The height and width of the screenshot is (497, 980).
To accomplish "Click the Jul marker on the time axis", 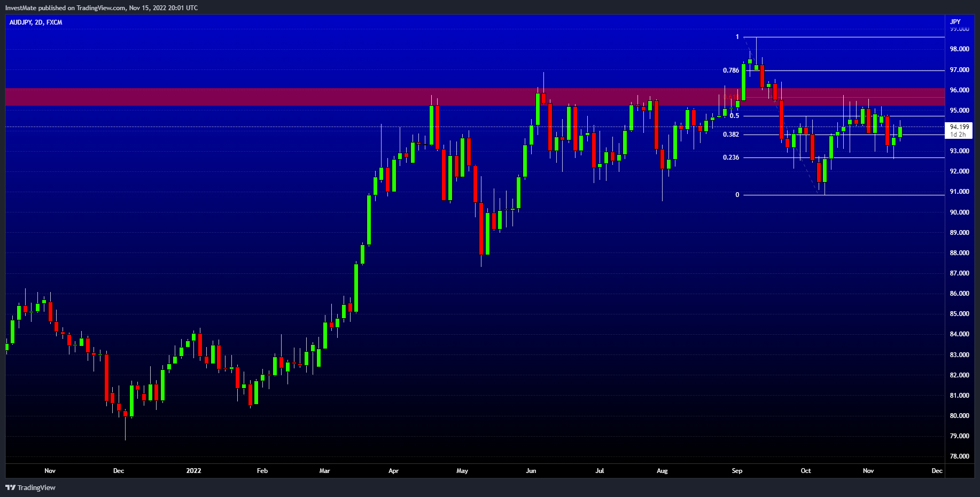I will point(600,471).
